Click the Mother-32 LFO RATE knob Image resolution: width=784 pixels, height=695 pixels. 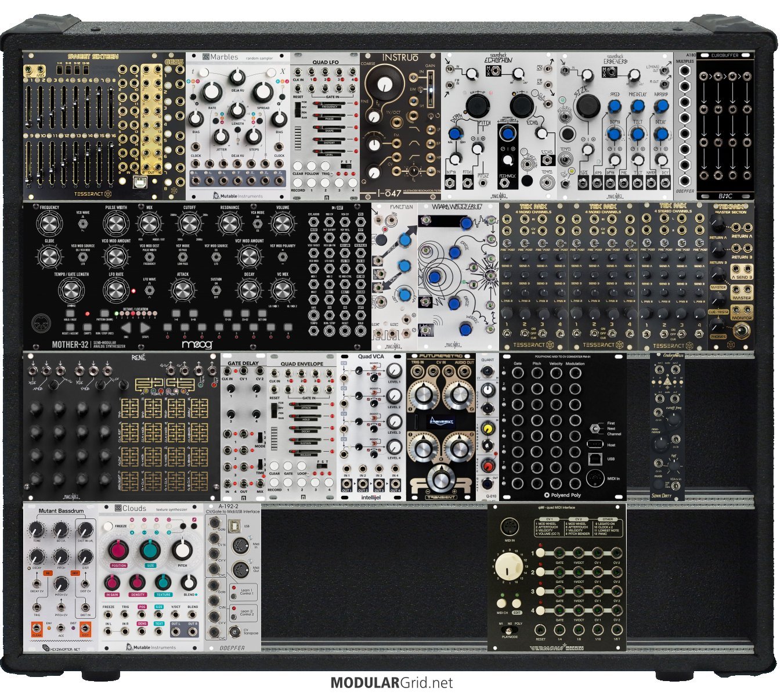click(x=116, y=290)
